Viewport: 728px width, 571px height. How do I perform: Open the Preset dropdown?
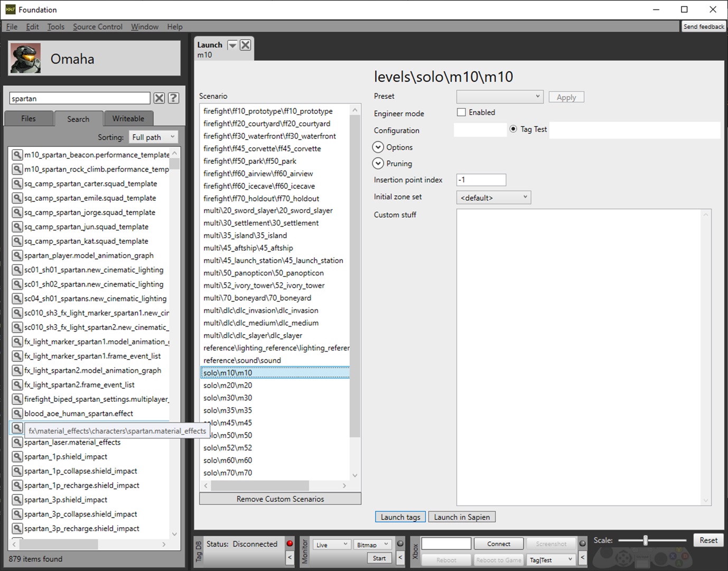(x=500, y=97)
